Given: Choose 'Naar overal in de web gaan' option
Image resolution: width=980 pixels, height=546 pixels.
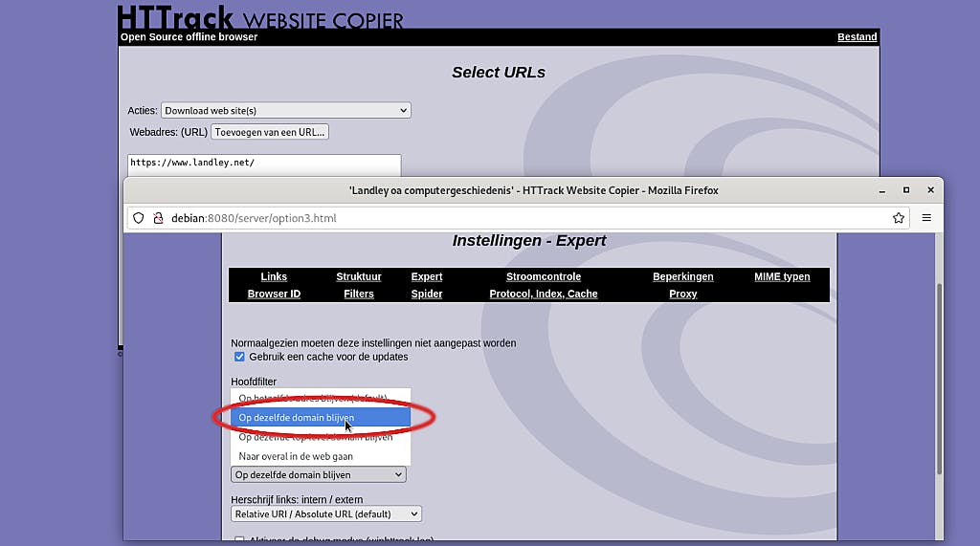Looking at the screenshot, I should (321, 456).
